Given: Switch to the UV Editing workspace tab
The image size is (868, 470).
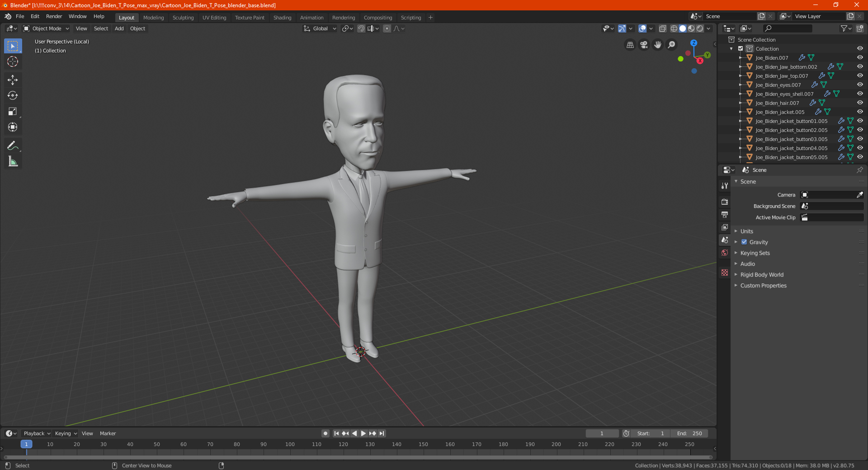Looking at the screenshot, I should [x=214, y=18].
